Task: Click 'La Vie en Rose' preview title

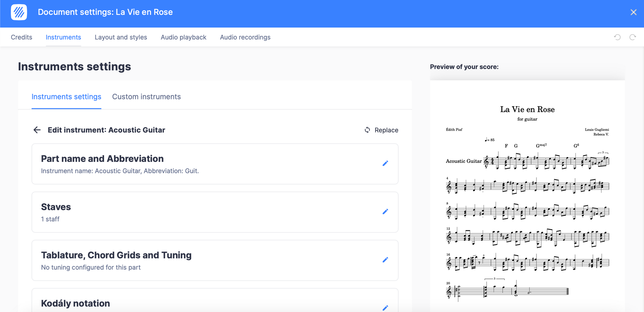Action: tap(527, 109)
